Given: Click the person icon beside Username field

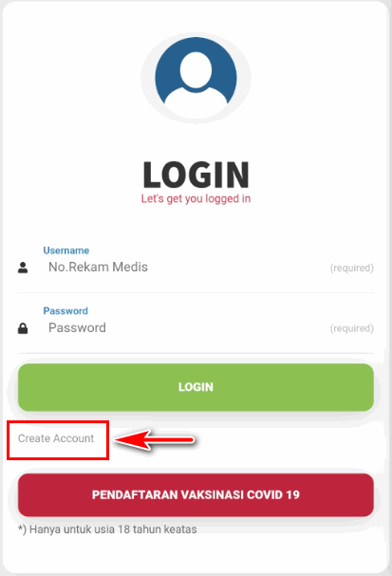Looking at the screenshot, I should pos(23,268).
